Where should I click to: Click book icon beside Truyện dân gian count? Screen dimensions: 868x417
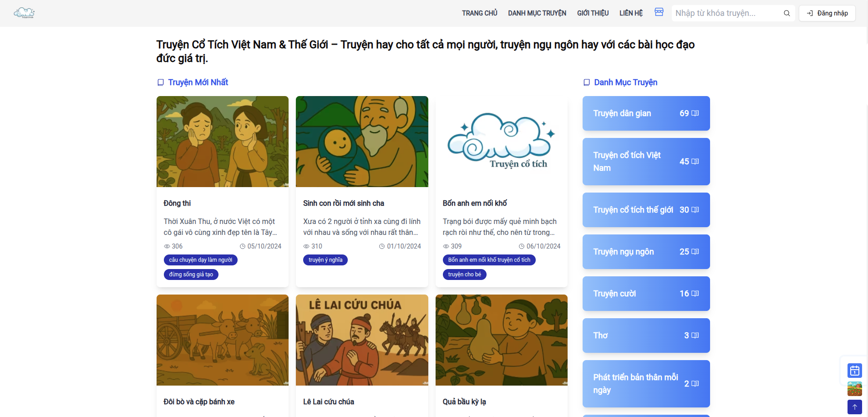point(695,113)
